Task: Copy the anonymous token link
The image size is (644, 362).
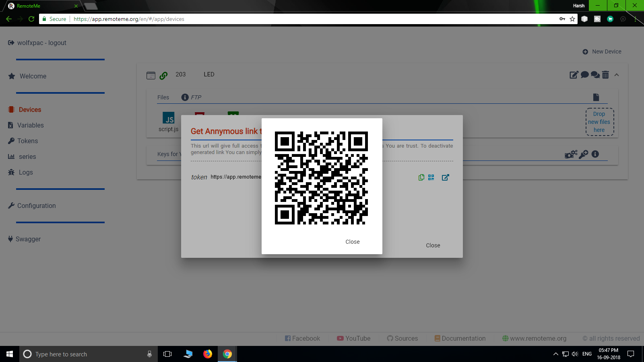Action: (x=421, y=177)
